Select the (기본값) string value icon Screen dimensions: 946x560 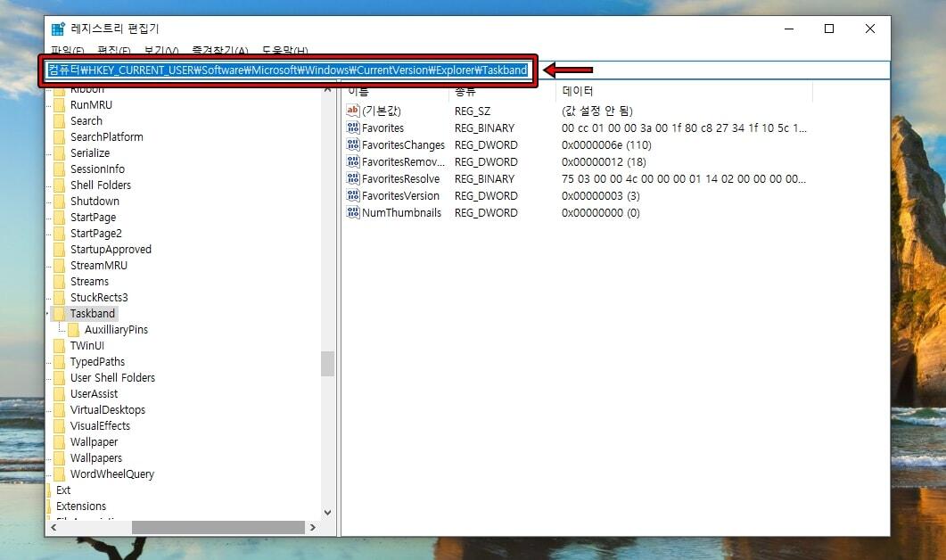click(353, 111)
